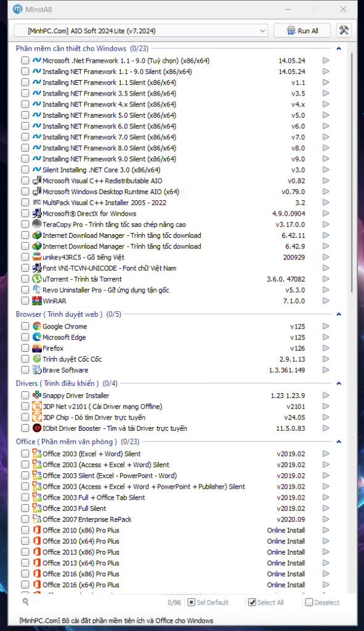Tick the checkbox for Microsoft Edge
The image size is (364, 631).
point(25,337)
